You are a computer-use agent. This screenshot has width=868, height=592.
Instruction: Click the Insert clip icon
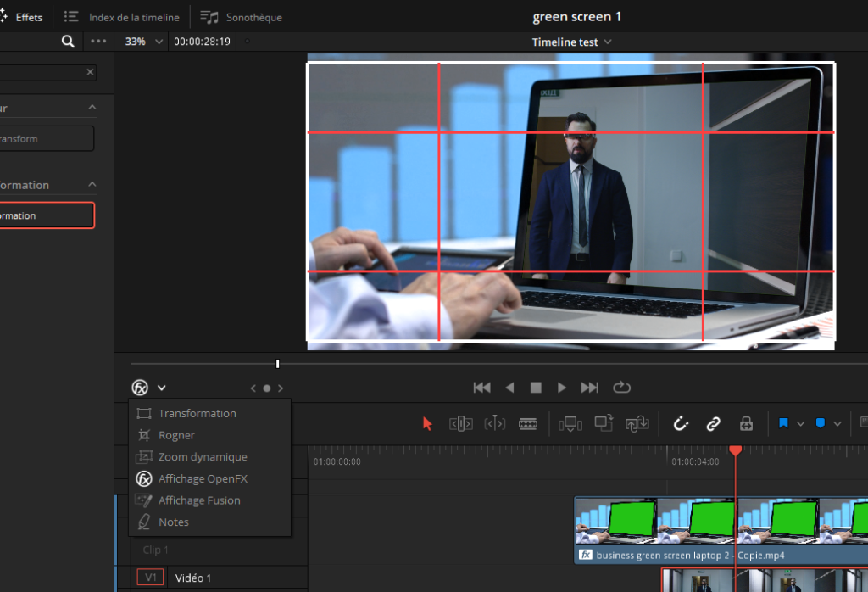click(570, 423)
